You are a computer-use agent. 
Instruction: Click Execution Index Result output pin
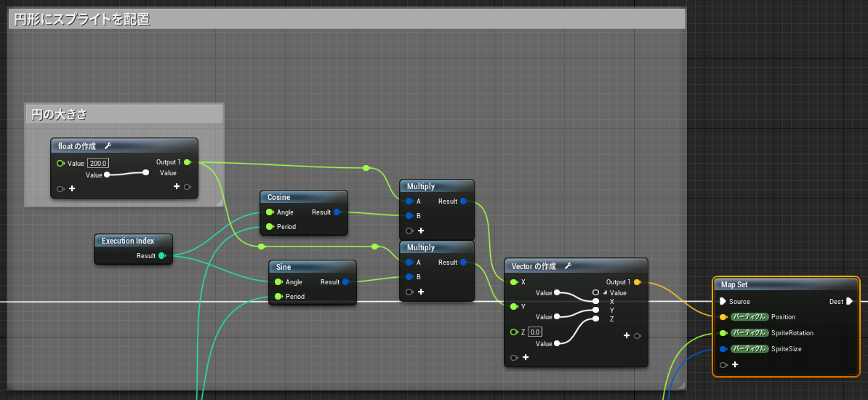[161, 255]
